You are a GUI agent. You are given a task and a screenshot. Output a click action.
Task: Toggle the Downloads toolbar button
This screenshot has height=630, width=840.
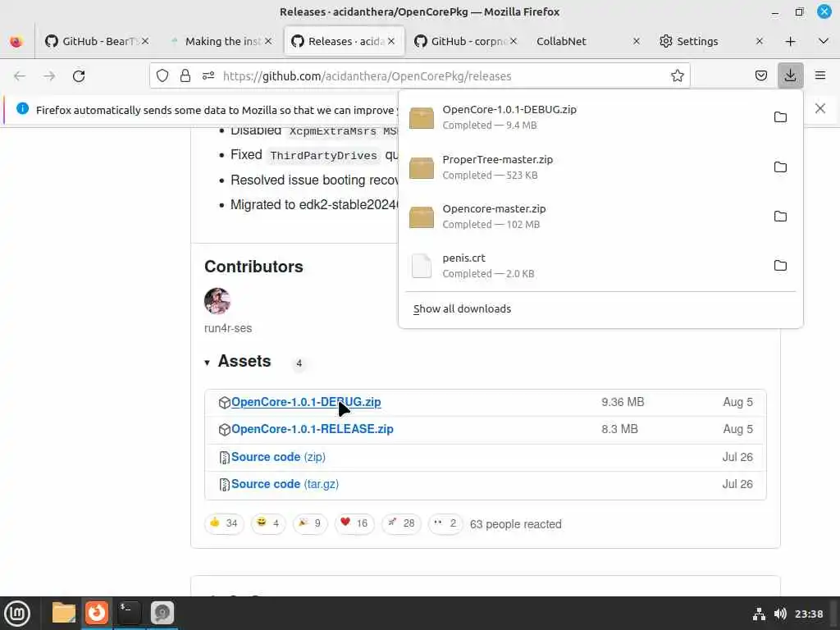790,75
